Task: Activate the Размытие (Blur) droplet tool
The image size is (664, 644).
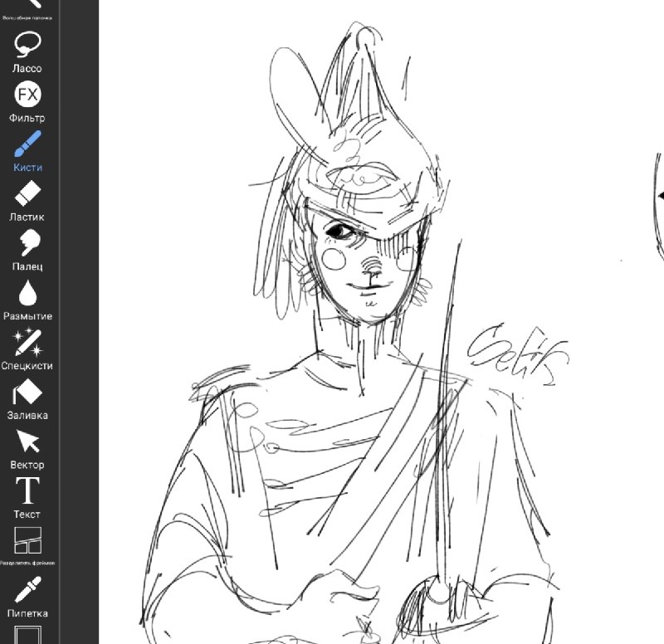Action: [x=27, y=300]
